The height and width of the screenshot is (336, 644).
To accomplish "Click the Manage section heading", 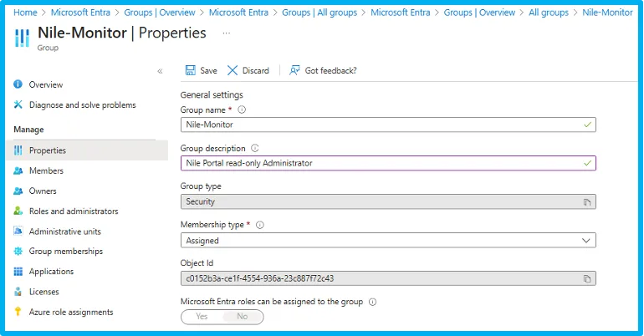I will click(x=28, y=130).
